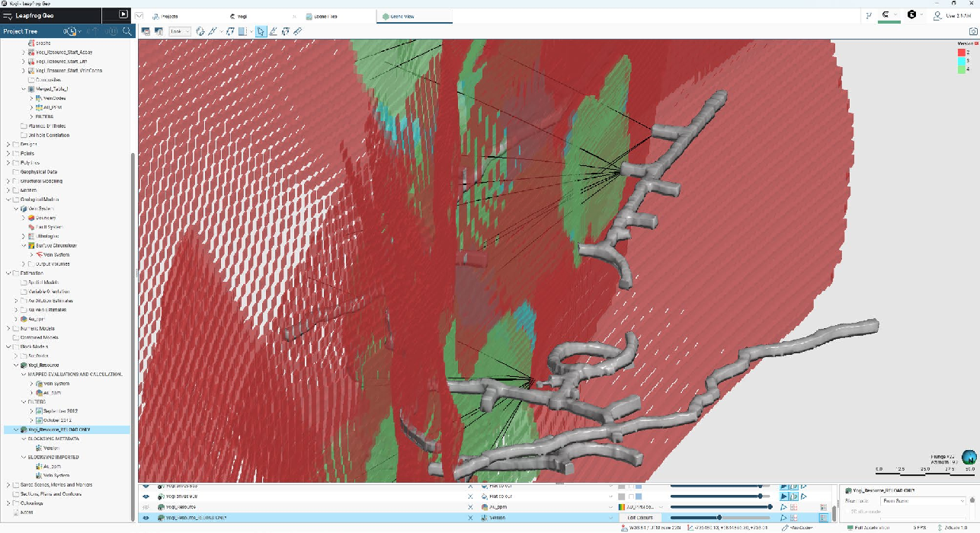Click the play button beside Leapfrog Geo
This screenshot has height=533, width=980.
point(123,14)
